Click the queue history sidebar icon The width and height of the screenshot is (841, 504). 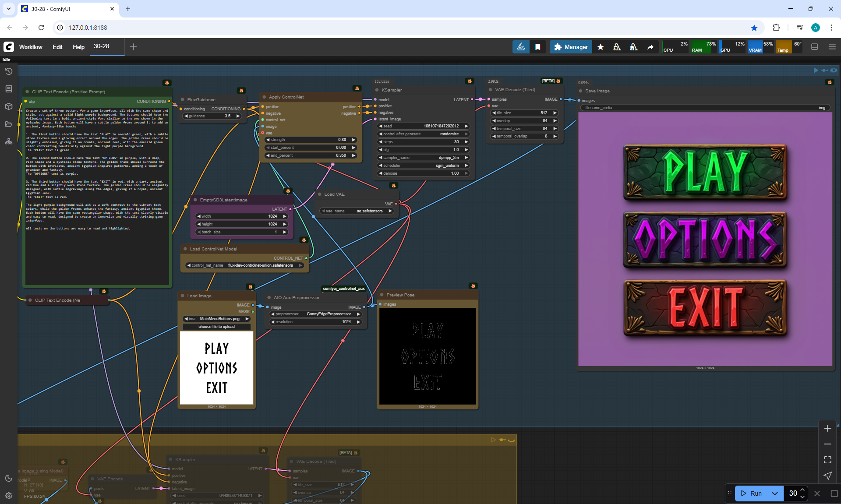pos(8,71)
